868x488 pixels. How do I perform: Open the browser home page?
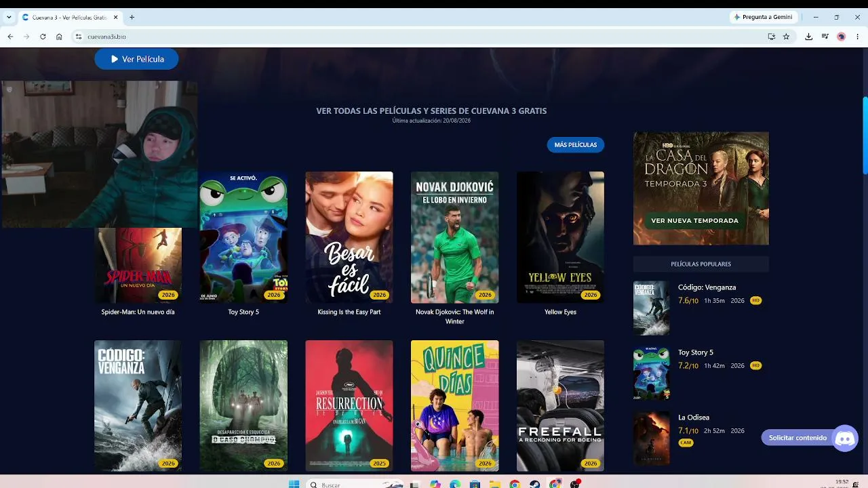click(x=59, y=37)
